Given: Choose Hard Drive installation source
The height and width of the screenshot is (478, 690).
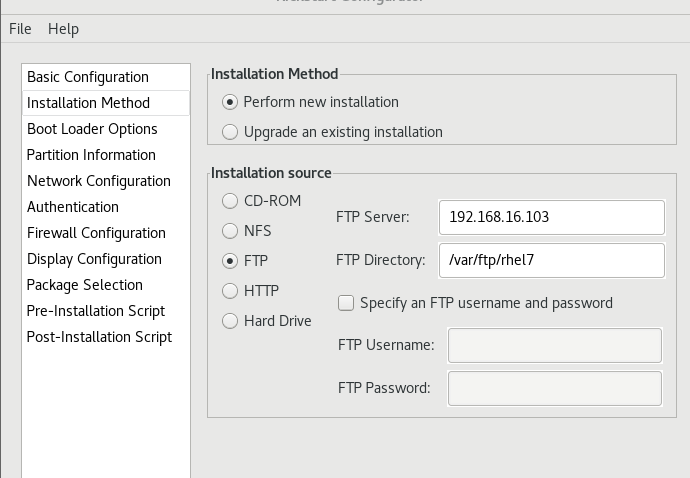Looking at the screenshot, I should point(231,321).
